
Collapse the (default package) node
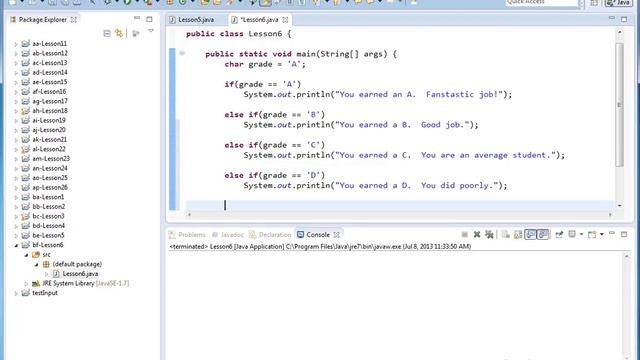36,264
